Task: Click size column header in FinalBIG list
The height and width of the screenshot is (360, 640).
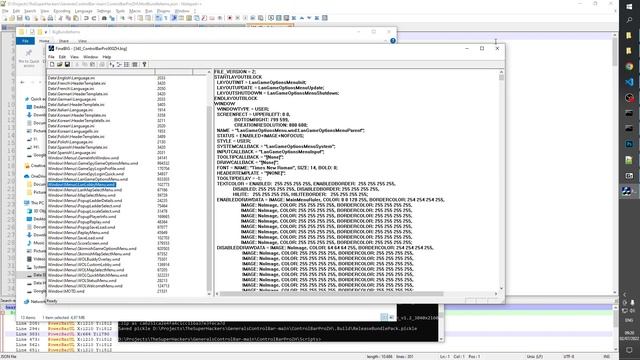Action: pos(174,72)
